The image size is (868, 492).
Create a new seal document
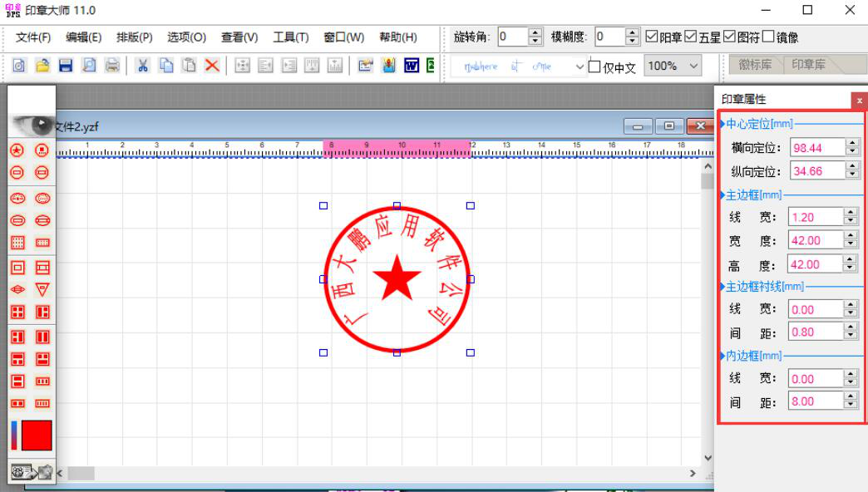[19, 66]
